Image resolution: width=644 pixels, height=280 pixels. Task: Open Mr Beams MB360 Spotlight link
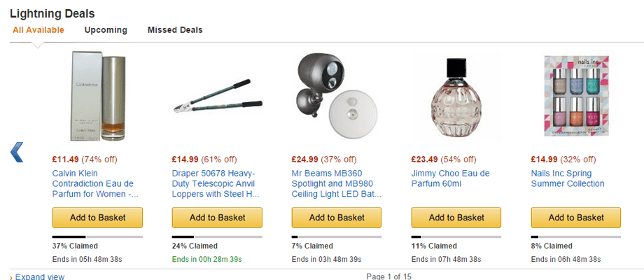click(337, 183)
